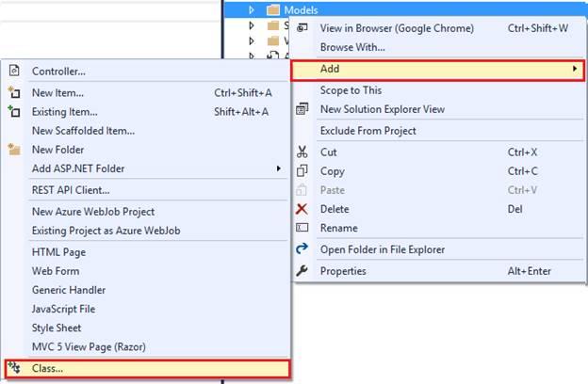Click the Class icon in submenu
The height and width of the screenshot is (384, 588).
(14, 368)
